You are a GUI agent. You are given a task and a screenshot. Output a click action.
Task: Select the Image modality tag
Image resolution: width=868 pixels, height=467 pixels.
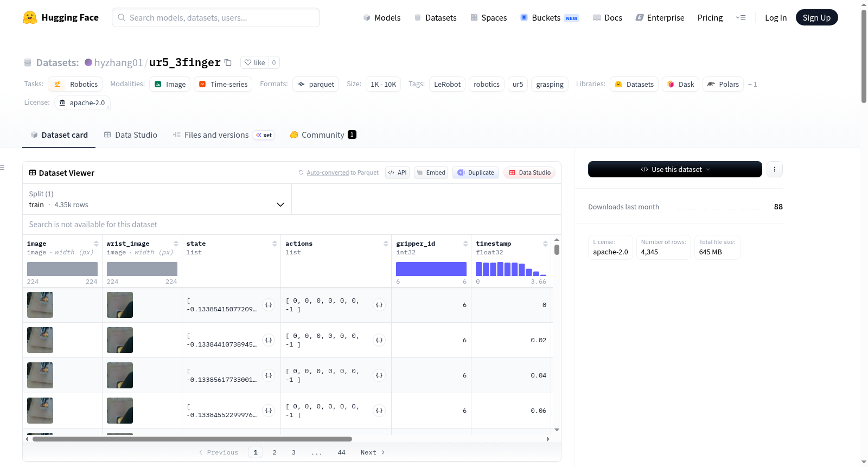coord(170,84)
